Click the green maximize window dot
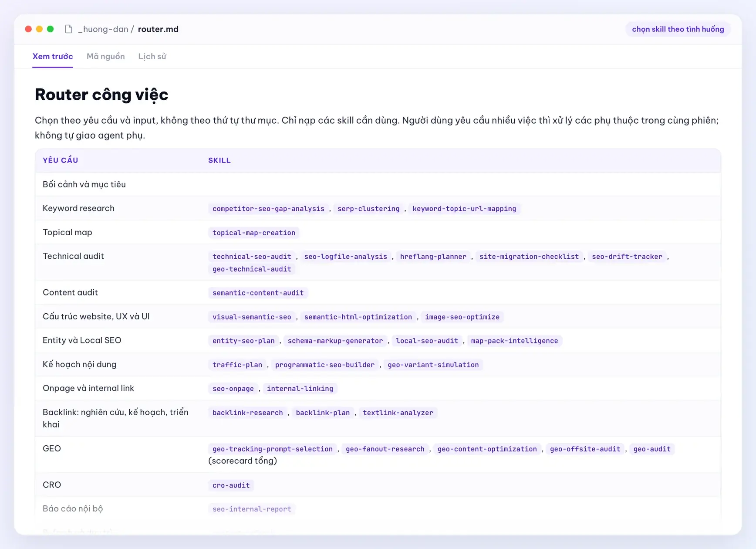Screen dimensions: 756x549 [x=51, y=29]
